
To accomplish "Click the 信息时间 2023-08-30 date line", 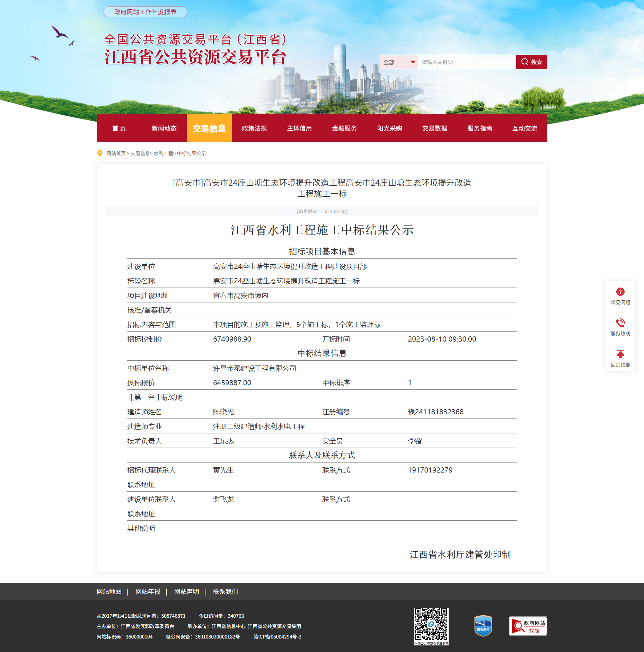I will [322, 211].
